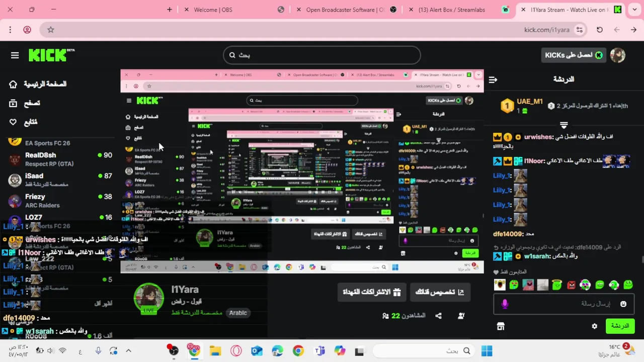Screen dimensions: 644x362
Task: Open chat settings gear icon
Action: tap(594, 326)
